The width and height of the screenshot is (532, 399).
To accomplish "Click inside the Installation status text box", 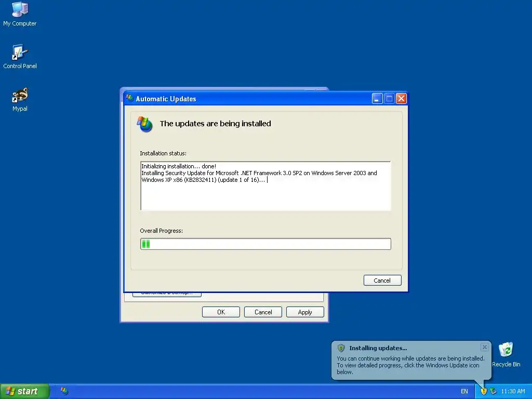I will point(265,186).
